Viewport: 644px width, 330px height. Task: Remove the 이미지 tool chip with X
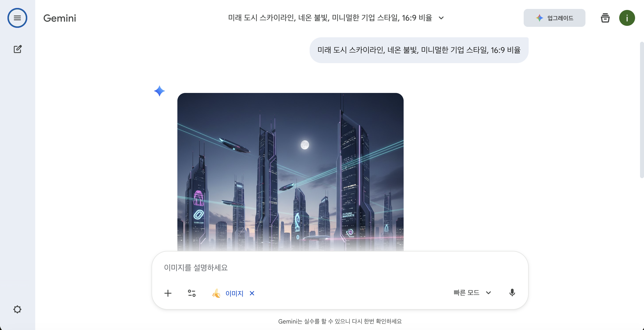pyautogui.click(x=252, y=293)
